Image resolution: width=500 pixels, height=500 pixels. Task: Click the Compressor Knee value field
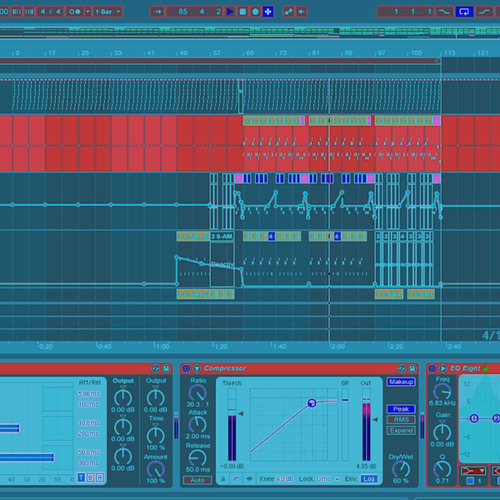click(285, 479)
